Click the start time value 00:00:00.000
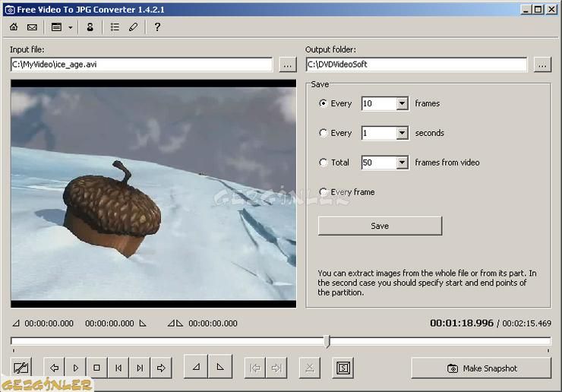 tap(49, 324)
